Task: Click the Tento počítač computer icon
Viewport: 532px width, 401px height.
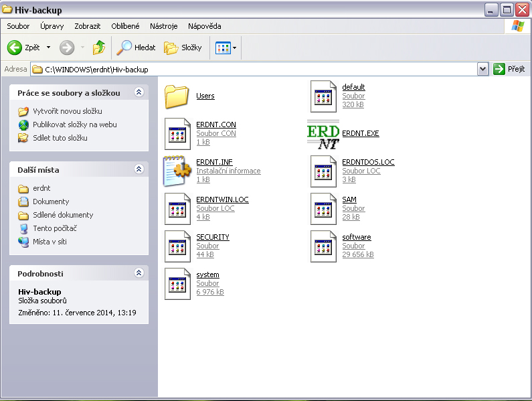Action: point(23,228)
